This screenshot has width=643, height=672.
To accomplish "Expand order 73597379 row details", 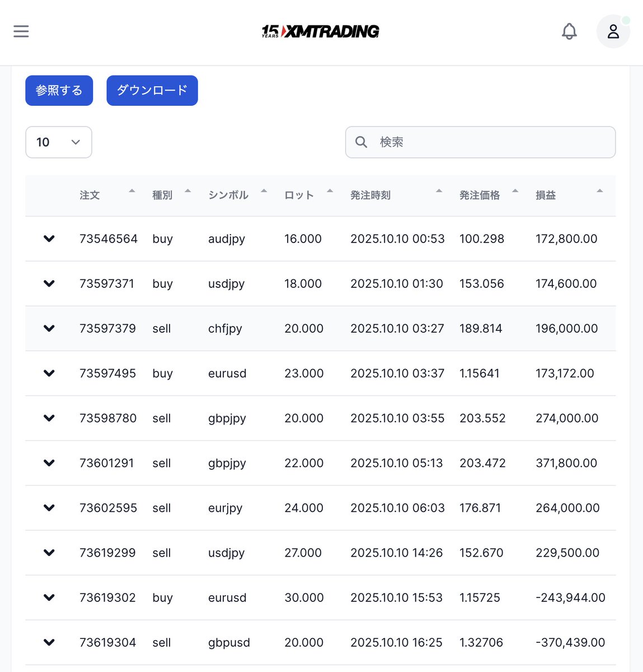I will [x=49, y=328].
